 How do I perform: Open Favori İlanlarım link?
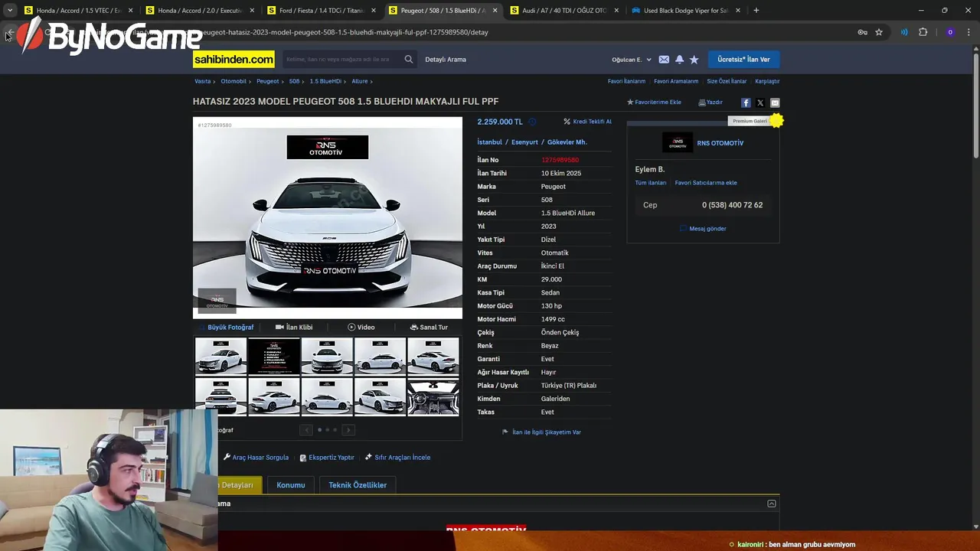coord(626,81)
